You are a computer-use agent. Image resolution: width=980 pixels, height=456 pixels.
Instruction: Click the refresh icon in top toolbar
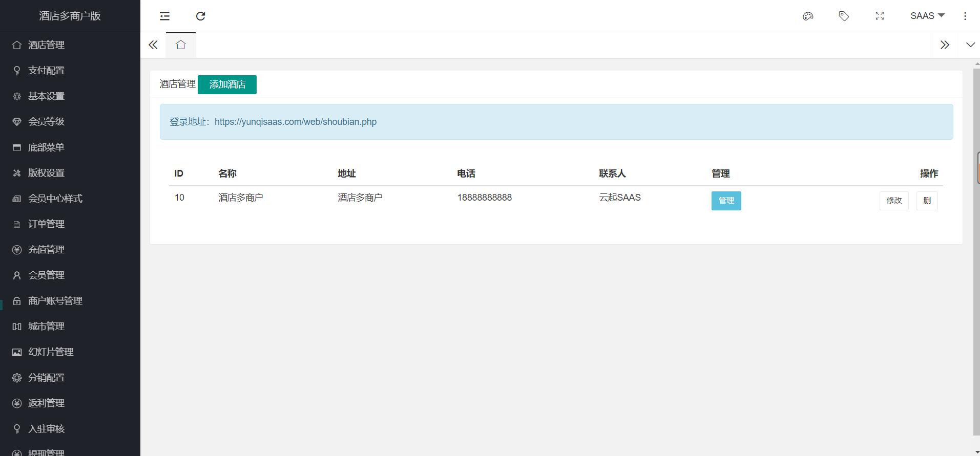201,16
